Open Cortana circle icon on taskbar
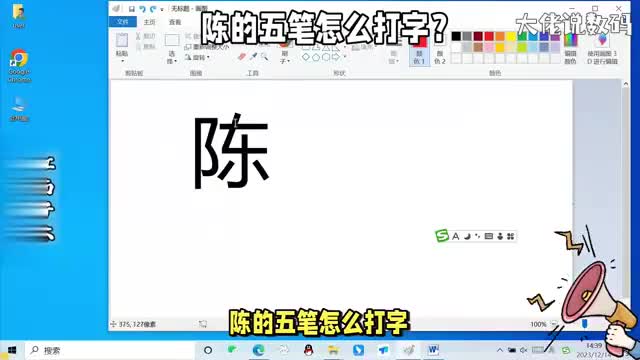 [208, 350]
